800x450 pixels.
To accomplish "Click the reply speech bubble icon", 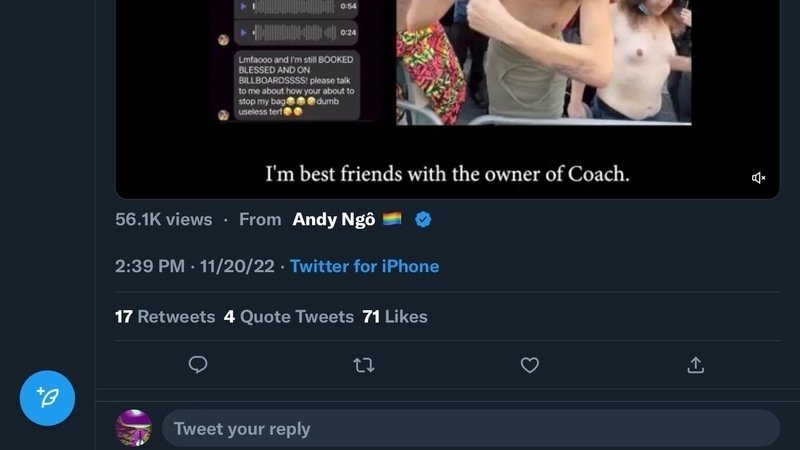I will (x=198, y=365).
